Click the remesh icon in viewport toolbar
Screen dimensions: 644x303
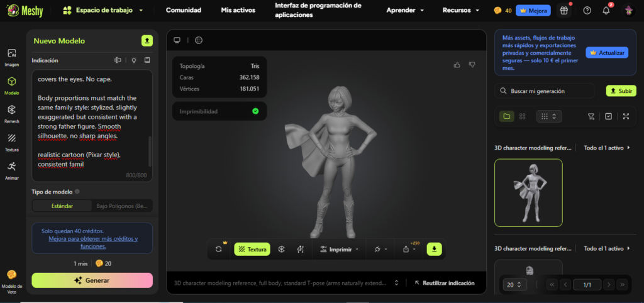tap(281, 249)
